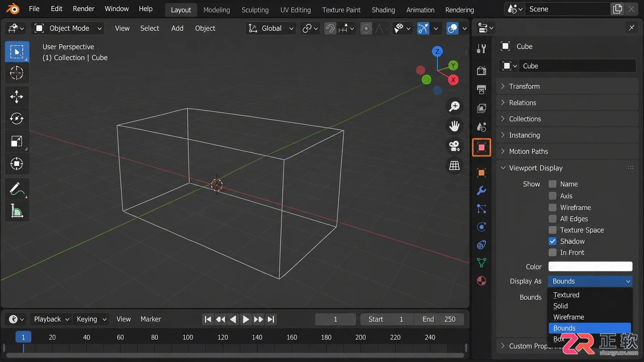This screenshot has width=644, height=362.
Task: Expand the Transform panel
Action: (x=567, y=86)
